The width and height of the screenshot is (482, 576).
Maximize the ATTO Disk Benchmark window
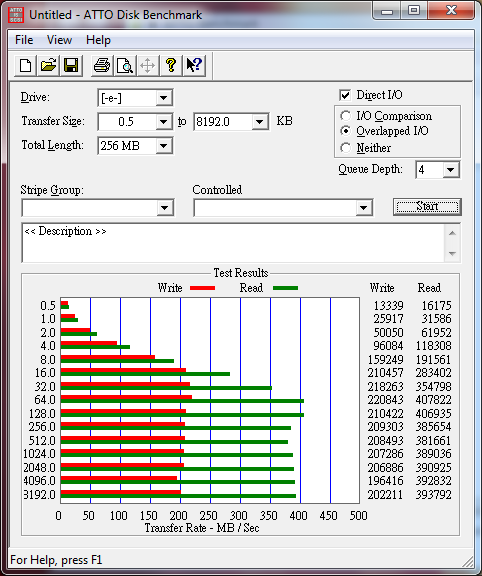(x=414, y=11)
